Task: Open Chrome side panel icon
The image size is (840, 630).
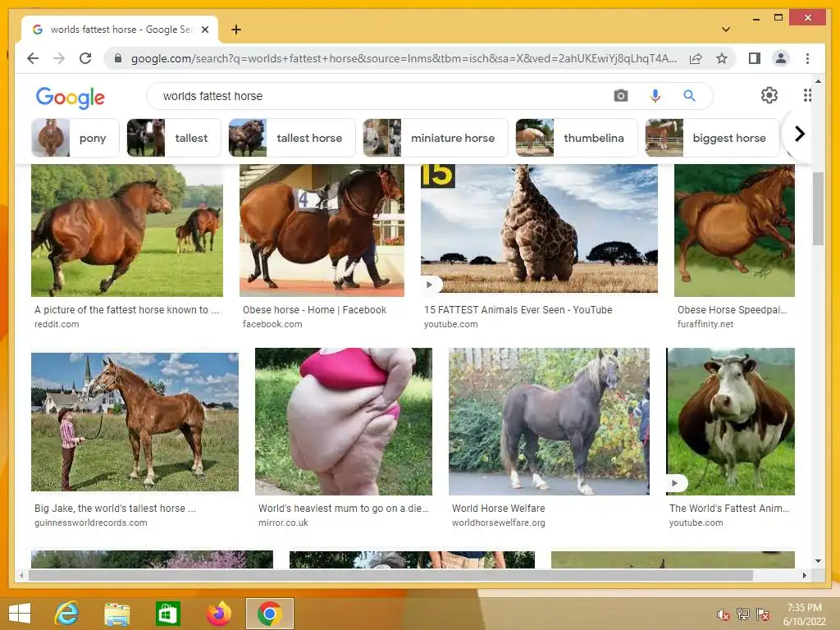Action: coord(755,58)
